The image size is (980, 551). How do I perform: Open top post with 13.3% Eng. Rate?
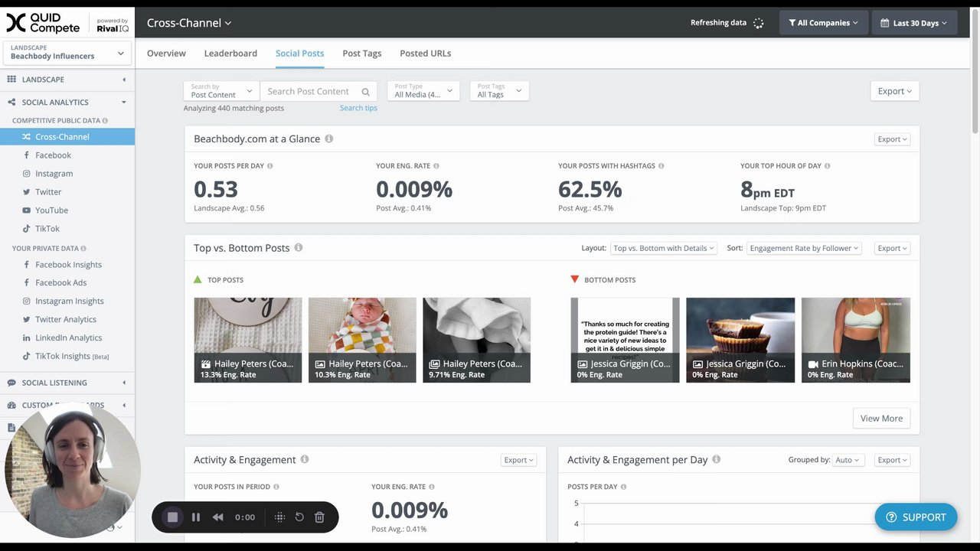248,340
